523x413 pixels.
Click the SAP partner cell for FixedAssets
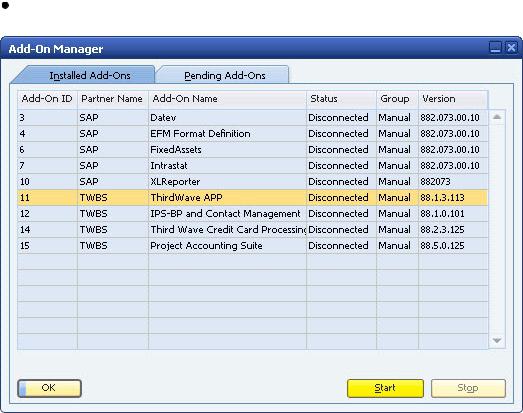pyautogui.click(x=112, y=149)
